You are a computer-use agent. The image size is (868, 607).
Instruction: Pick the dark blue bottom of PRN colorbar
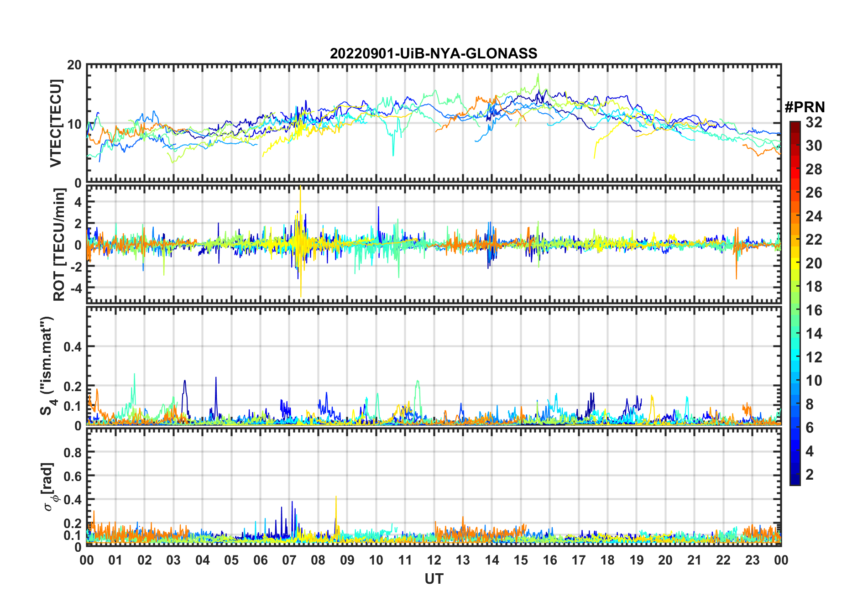point(795,481)
